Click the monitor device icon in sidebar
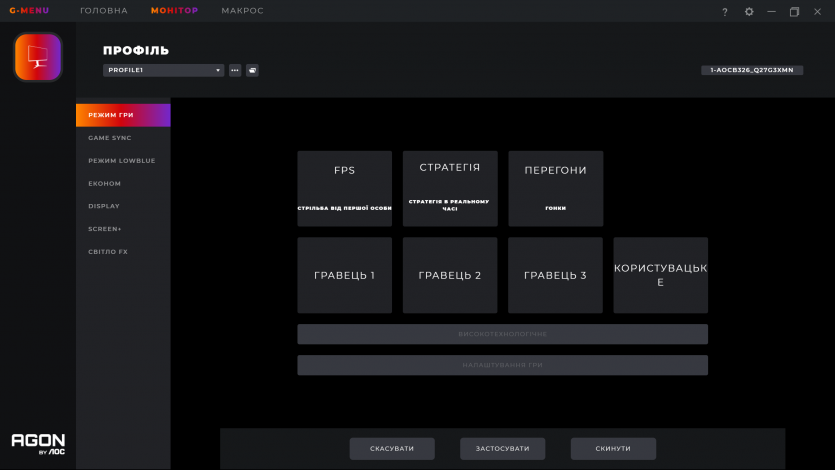Image resolution: width=835 pixels, height=470 pixels. pyautogui.click(x=38, y=57)
